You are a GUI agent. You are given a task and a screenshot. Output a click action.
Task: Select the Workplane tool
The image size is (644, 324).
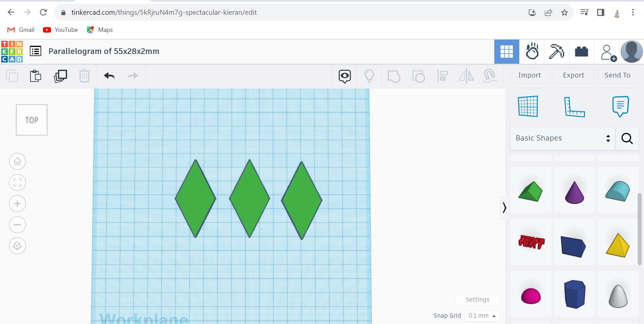pos(528,106)
